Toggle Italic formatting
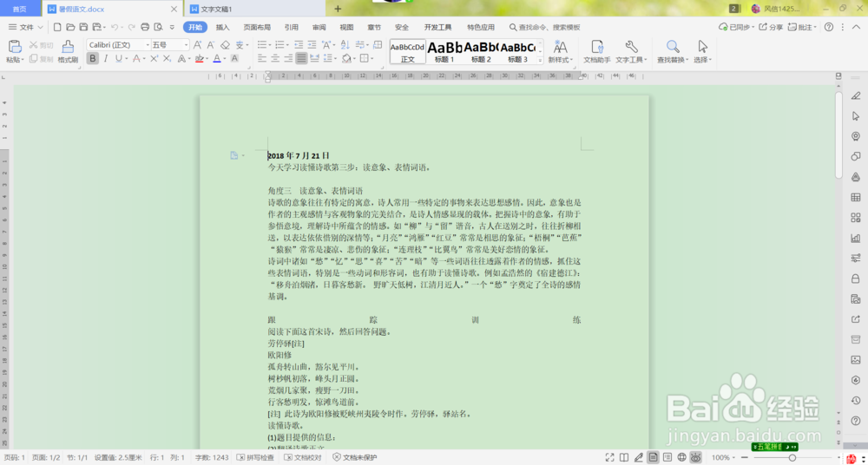The height and width of the screenshot is (465, 868). click(x=106, y=58)
